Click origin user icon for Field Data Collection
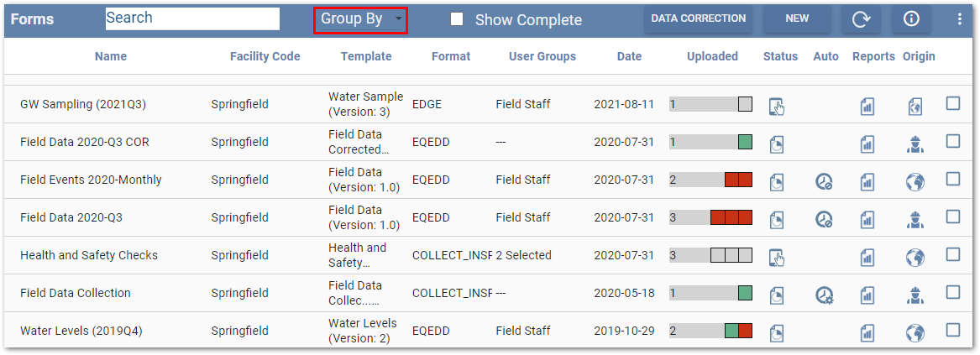Image resolution: width=980 pixels, height=355 pixels. coord(914,295)
